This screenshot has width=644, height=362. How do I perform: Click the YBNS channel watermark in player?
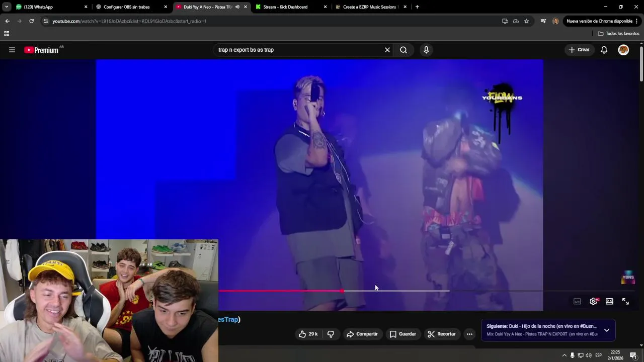(628, 277)
